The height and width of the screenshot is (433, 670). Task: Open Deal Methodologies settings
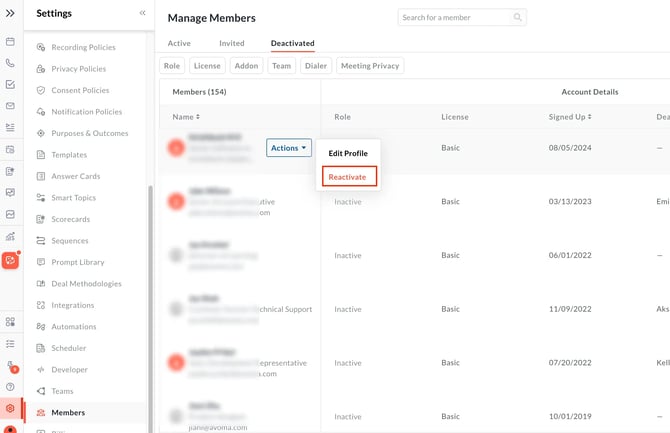[86, 284]
